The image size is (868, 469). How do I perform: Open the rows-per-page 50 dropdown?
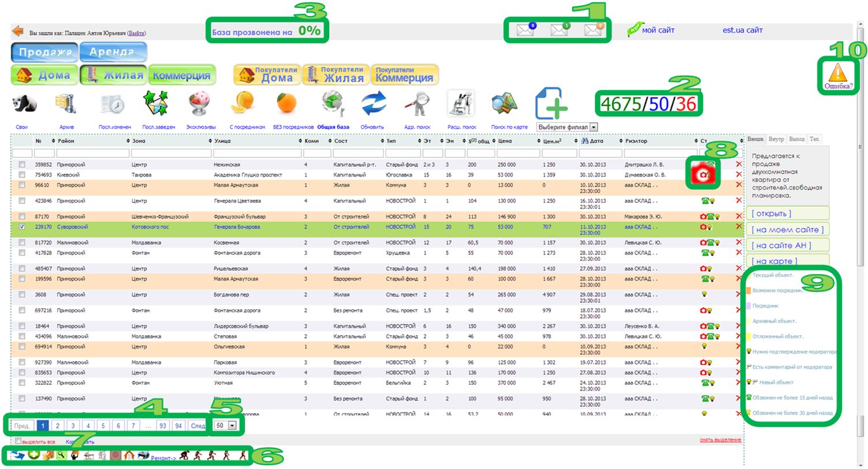pos(225,426)
